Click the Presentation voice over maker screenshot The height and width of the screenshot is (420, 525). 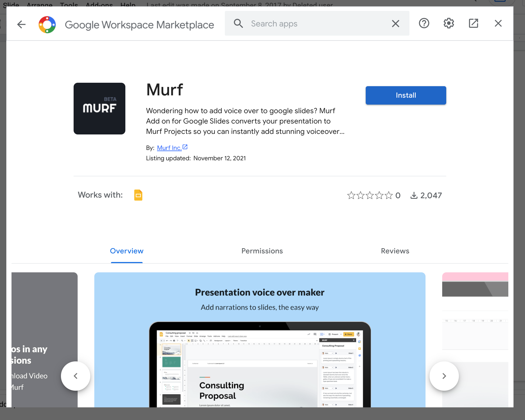pyautogui.click(x=260, y=340)
